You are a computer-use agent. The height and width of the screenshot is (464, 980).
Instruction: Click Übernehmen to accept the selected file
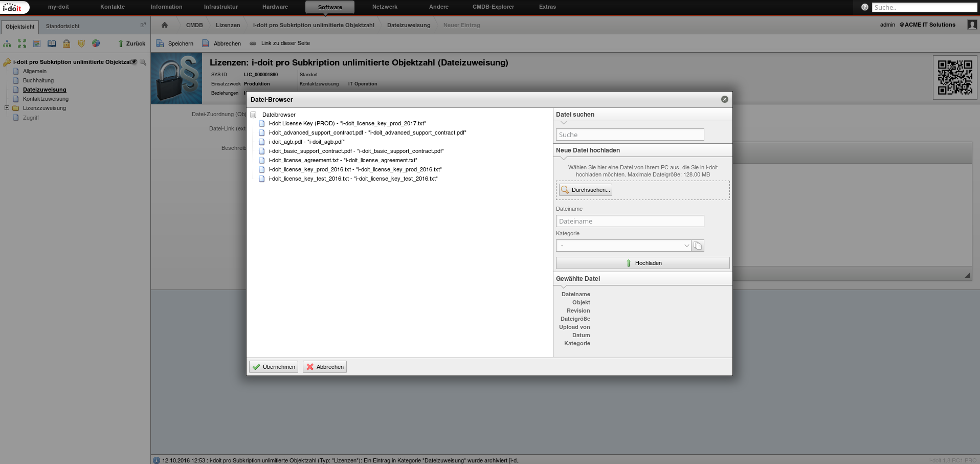point(274,367)
